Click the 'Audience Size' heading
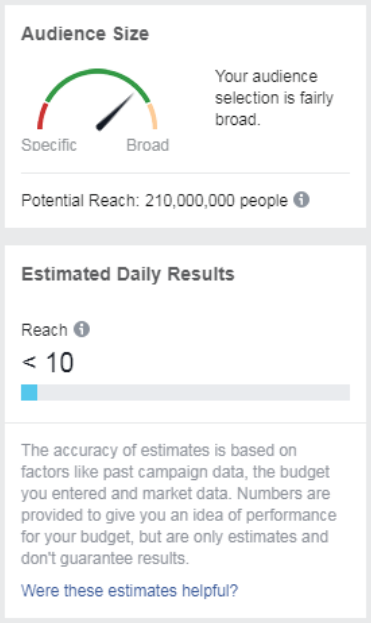 [85, 34]
